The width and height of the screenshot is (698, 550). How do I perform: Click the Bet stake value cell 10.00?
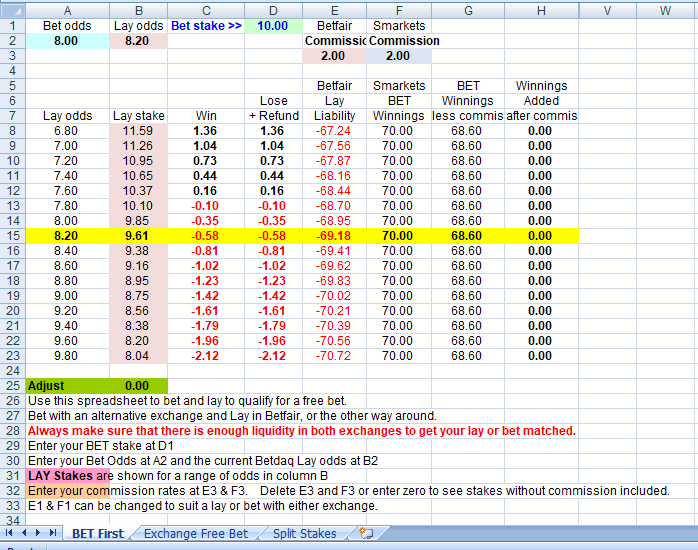[x=273, y=25]
